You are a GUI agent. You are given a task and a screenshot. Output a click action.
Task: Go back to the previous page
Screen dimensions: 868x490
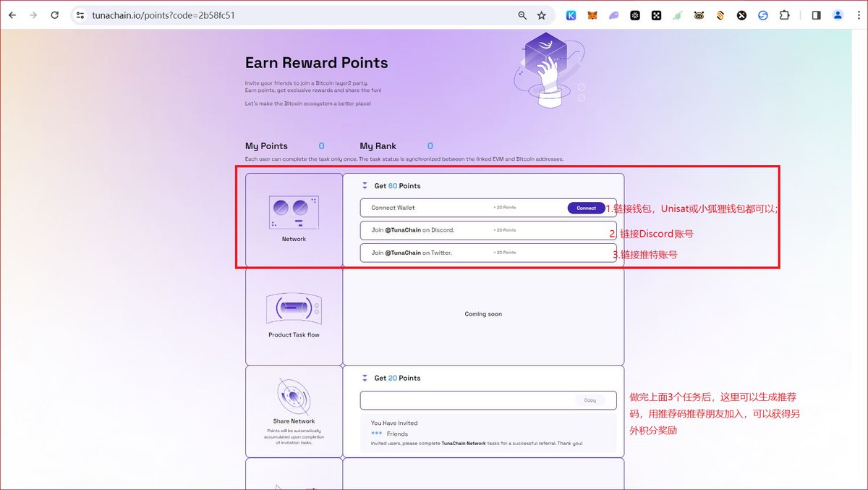tap(12, 14)
